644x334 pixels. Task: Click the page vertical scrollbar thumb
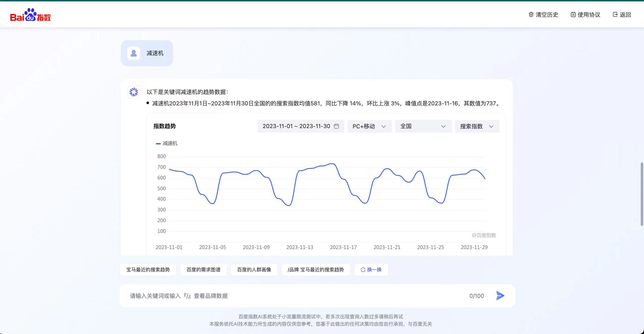tap(642, 194)
